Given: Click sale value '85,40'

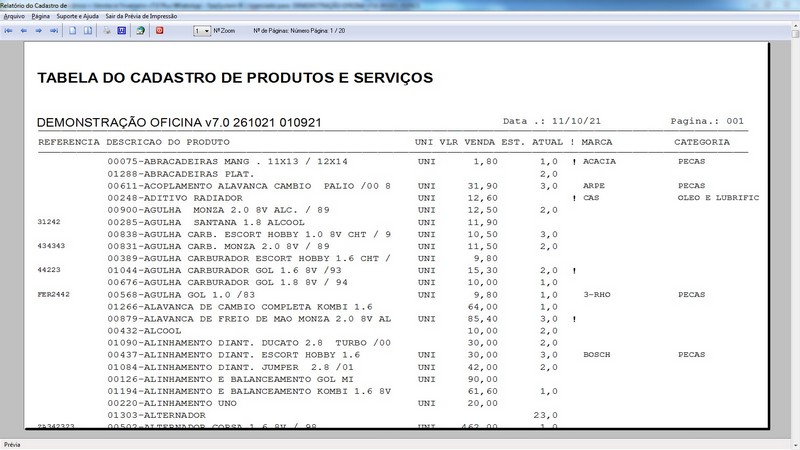Looking at the screenshot, I should pyautogui.click(x=483, y=318).
